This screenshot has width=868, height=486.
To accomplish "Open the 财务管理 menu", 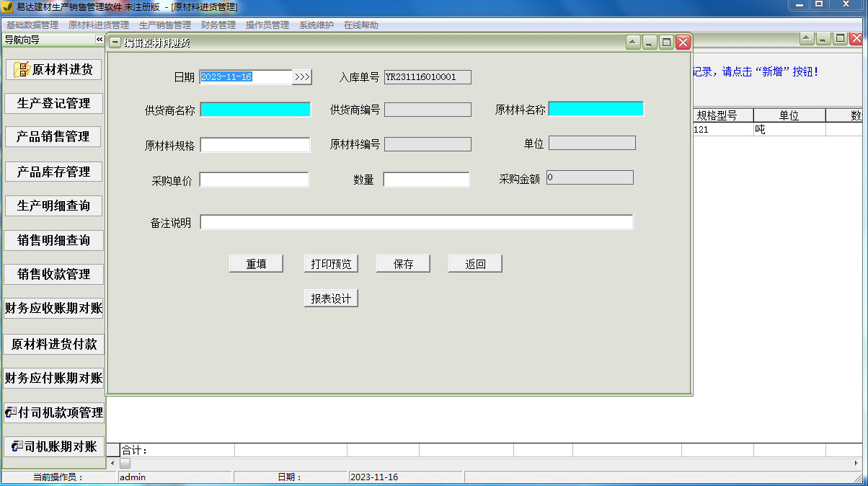I will click(x=216, y=24).
